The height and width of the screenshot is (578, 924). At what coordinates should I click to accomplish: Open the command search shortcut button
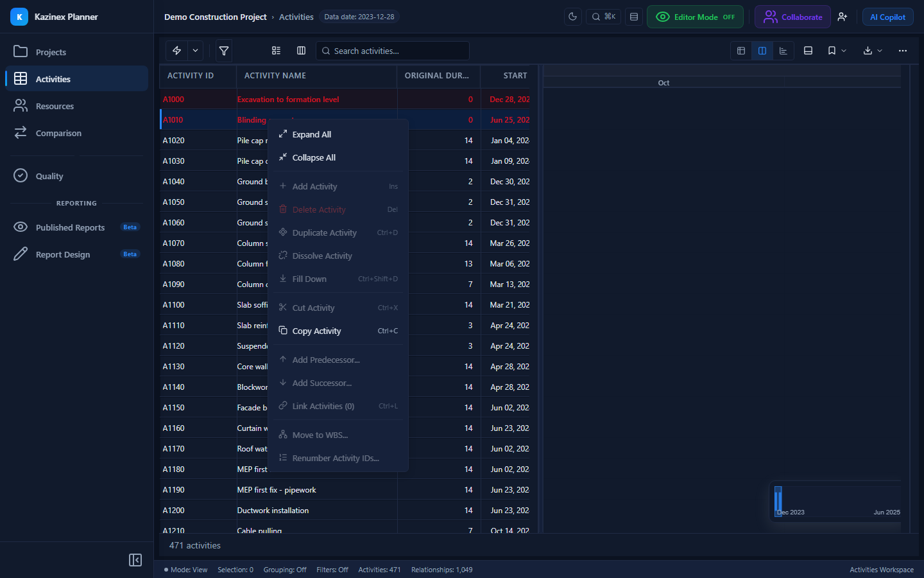[x=603, y=17]
